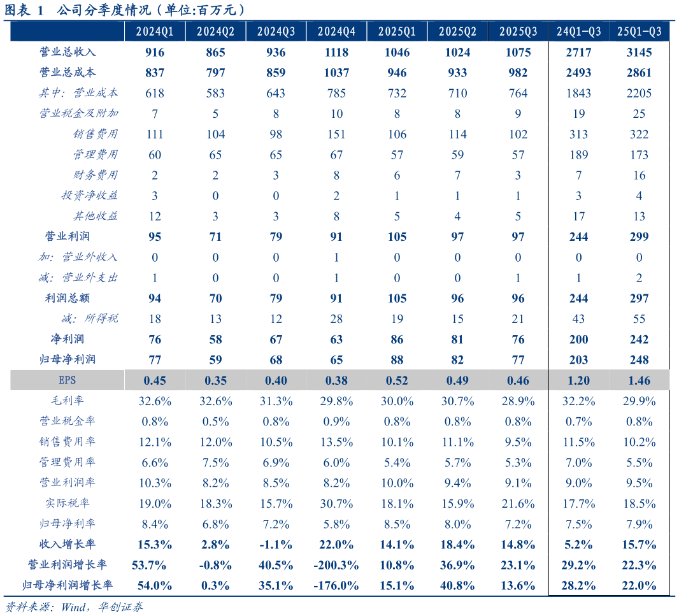The height and width of the screenshot is (616, 679).
Task: Click the EPS value 0.52 cell
Action: pyautogui.click(x=397, y=381)
